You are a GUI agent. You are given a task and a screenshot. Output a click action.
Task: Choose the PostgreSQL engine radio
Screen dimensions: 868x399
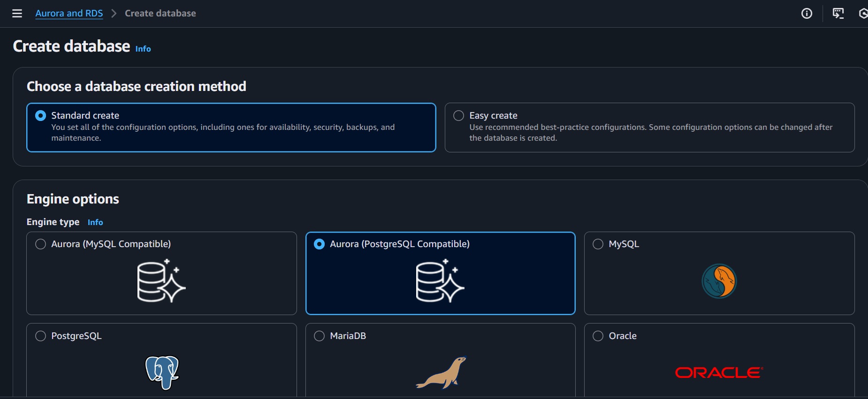[41, 336]
